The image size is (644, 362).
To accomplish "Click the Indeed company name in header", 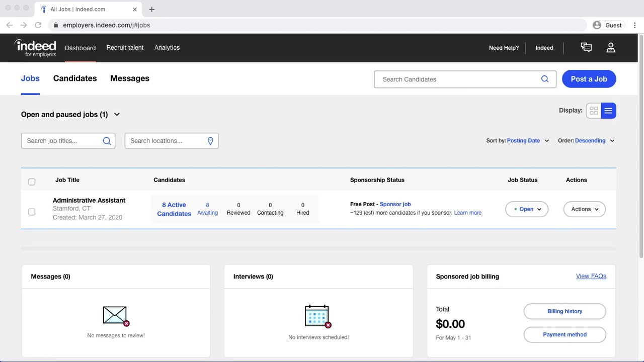I will point(544,48).
